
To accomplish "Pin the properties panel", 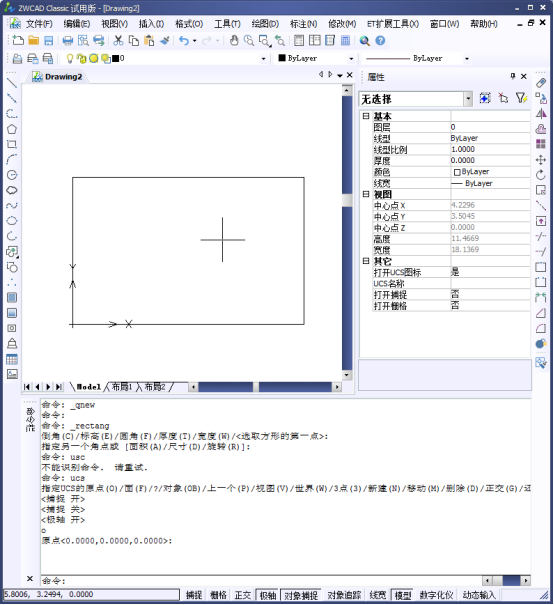I will click(513, 76).
